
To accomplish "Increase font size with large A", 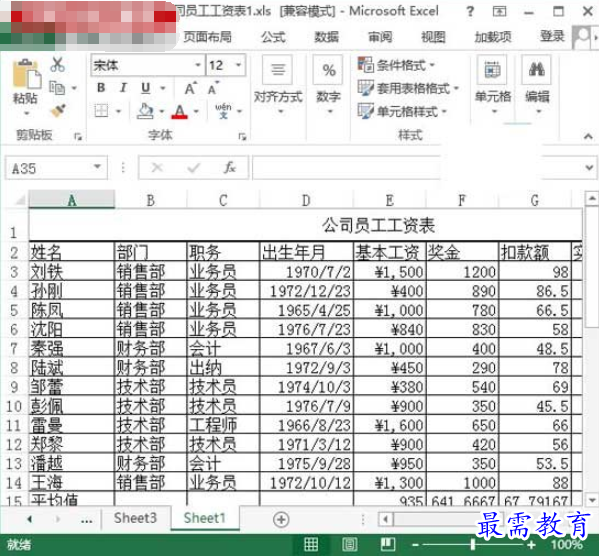I will click(190, 88).
